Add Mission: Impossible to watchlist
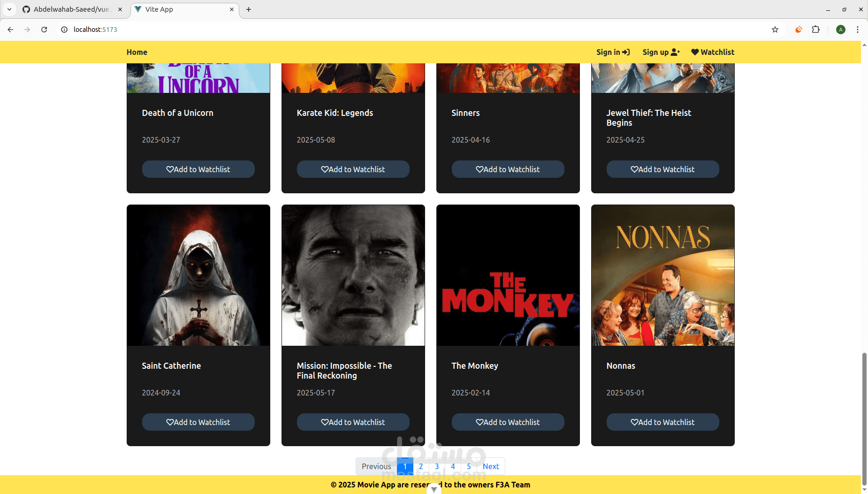Image resolution: width=868 pixels, height=494 pixels. click(x=353, y=422)
